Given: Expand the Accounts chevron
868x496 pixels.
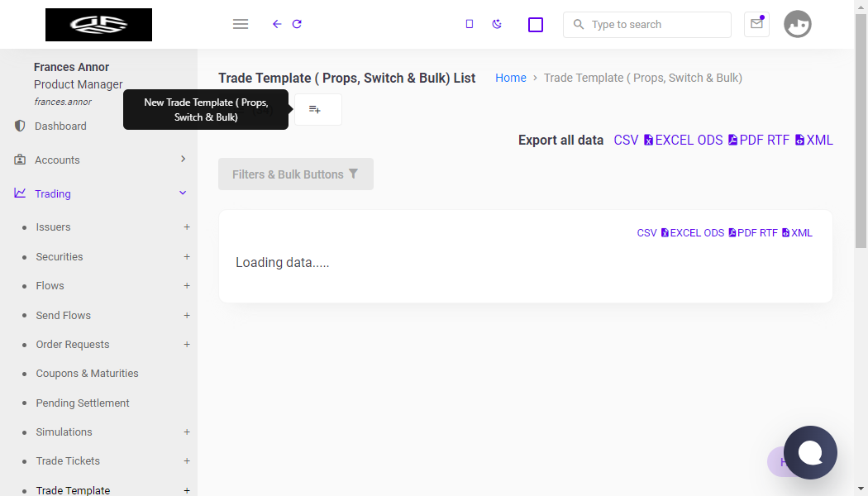Looking at the screenshot, I should tap(184, 159).
